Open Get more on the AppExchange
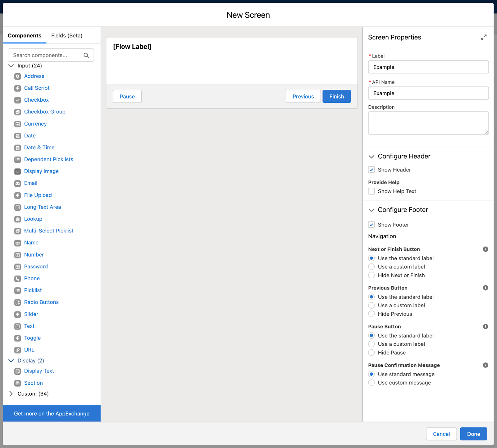This screenshot has width=497, height=448. click(51, 413)
